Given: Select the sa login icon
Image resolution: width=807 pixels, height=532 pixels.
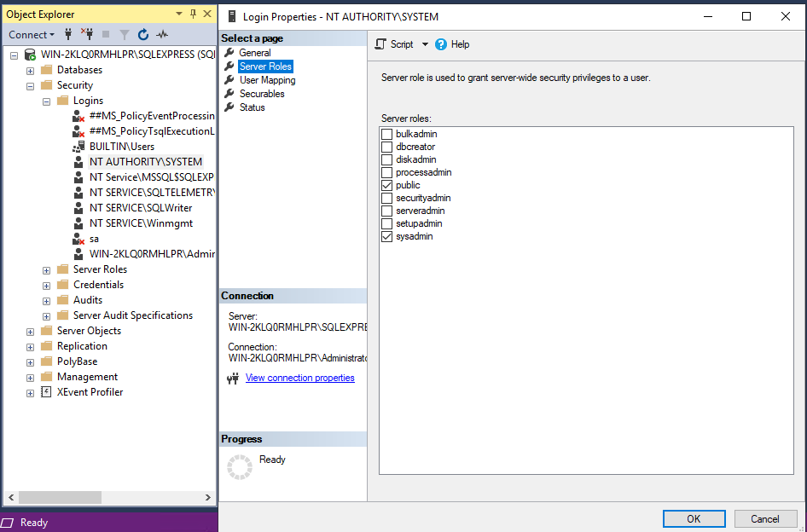Looking at the screenshot, I should tap(78, 239).
